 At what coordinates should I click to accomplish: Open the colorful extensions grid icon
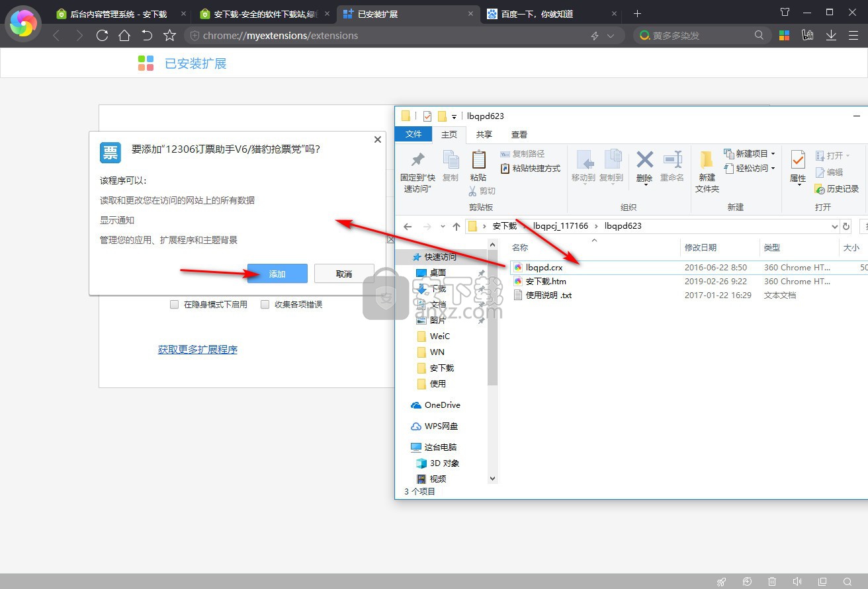click(x=785, y=35)
